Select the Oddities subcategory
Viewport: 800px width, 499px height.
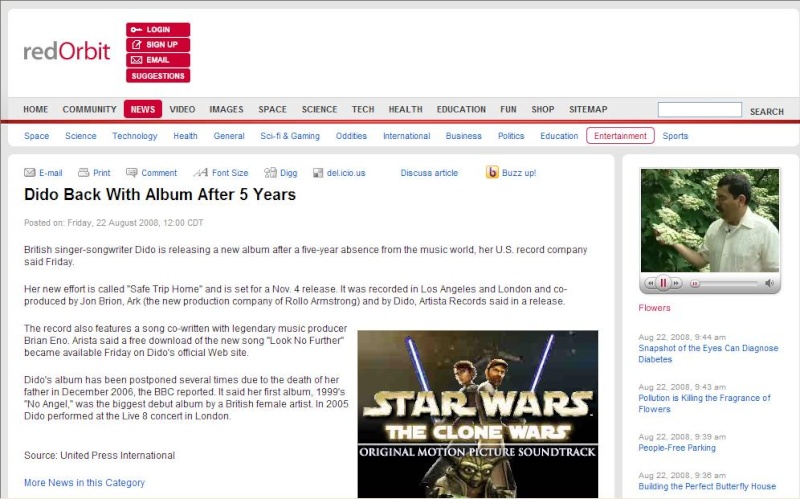point(351,136)
